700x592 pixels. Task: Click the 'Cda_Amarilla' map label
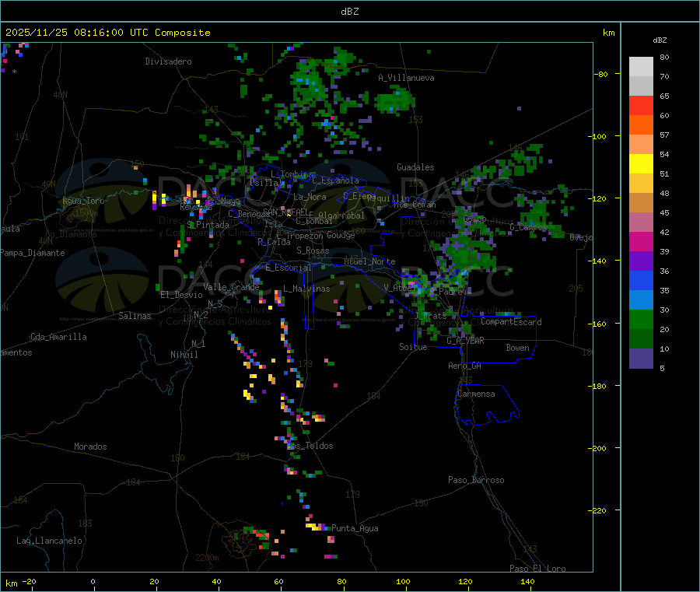tap(58, 337)
